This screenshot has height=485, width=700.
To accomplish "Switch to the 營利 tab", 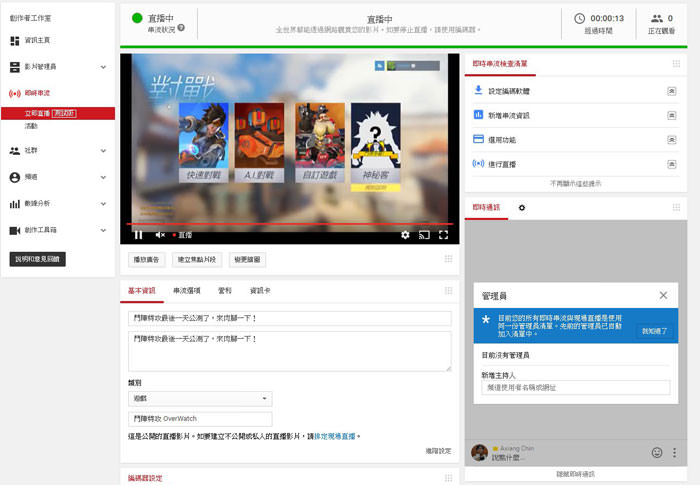I will click(x=225, y=291).
